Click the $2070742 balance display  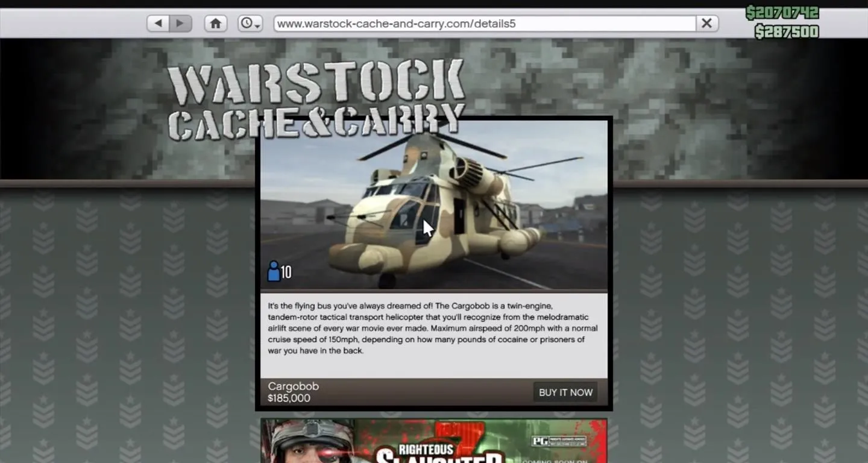tap(782, 13)
